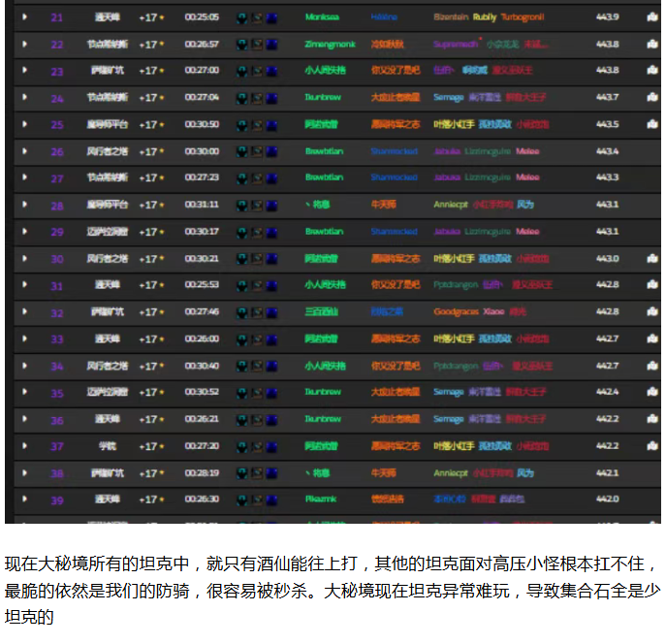
Task: Open the camera icon for rank 23 run
Action: point(651,71)
